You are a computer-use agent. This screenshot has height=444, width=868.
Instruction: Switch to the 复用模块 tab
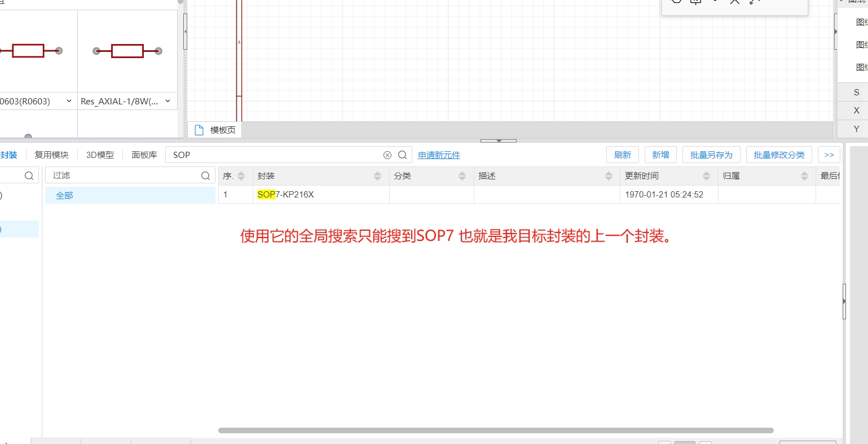point(51,155)
